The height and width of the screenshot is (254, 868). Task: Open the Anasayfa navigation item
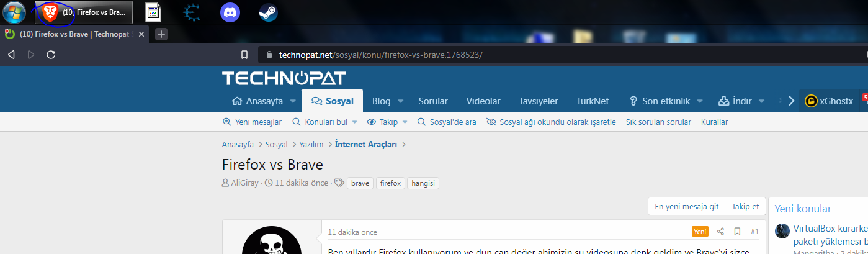(257, 101)
